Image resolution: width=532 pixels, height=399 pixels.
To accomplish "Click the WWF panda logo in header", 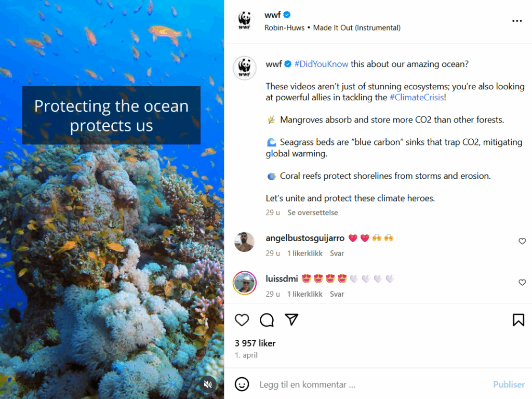I will (245, 21).
